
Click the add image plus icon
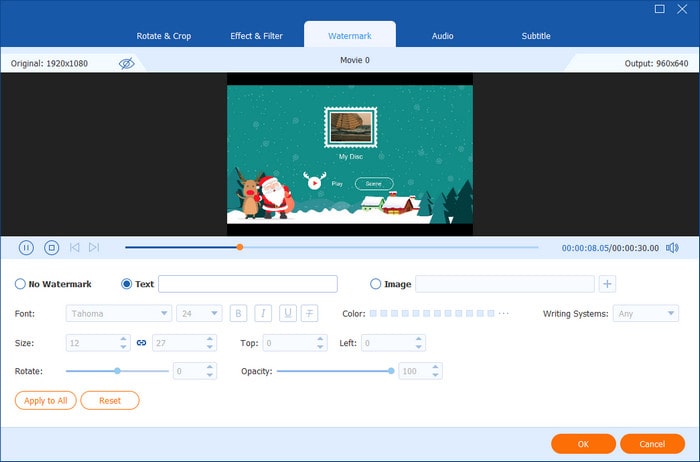(608, 284)
